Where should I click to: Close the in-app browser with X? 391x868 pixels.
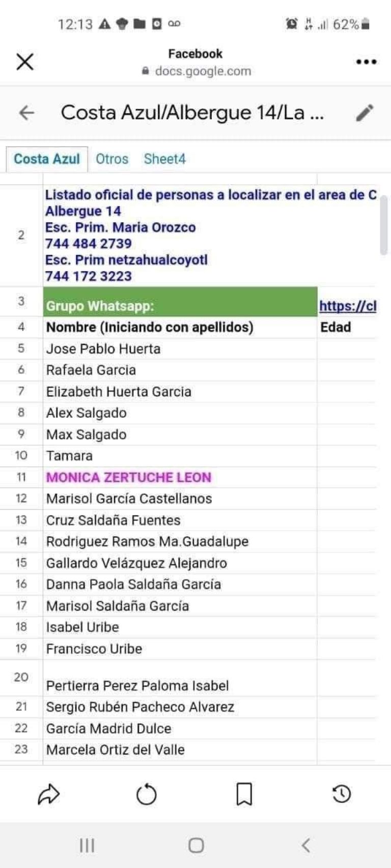point(25,62)
